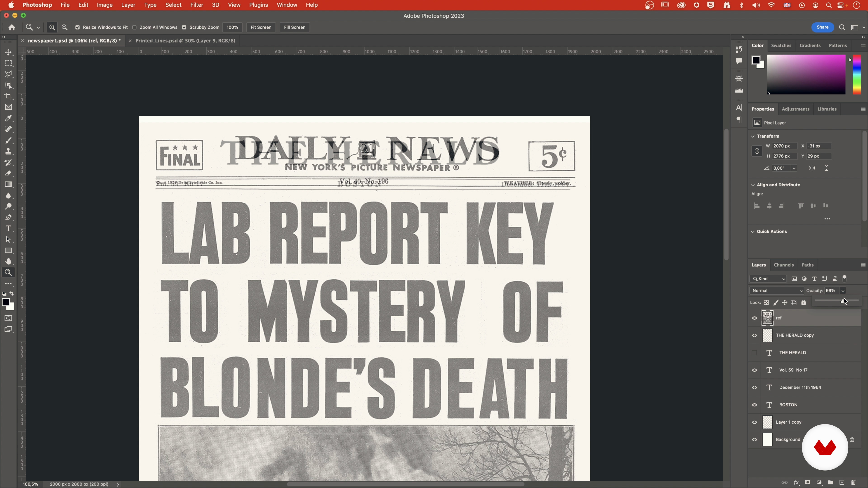Click the hue spectrum strip in Color panel
This screenshot has width=868, height=488.
click(856, 74)
